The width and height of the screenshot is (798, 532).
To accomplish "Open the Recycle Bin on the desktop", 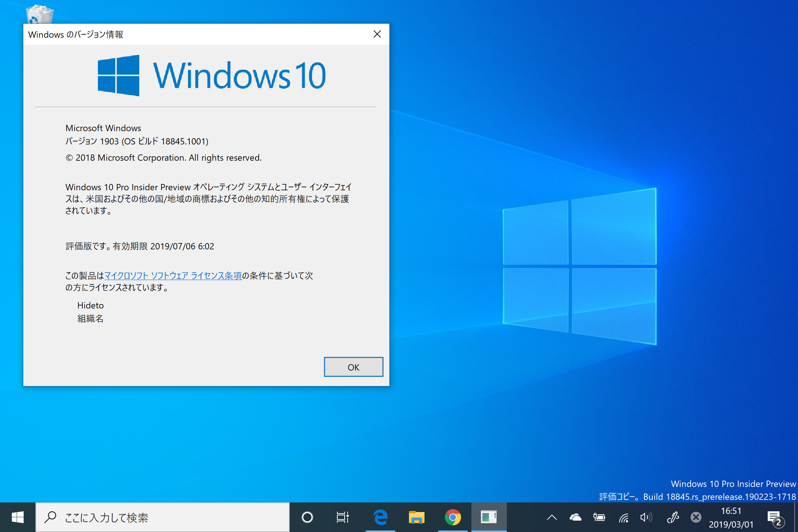I will point(40,15).
